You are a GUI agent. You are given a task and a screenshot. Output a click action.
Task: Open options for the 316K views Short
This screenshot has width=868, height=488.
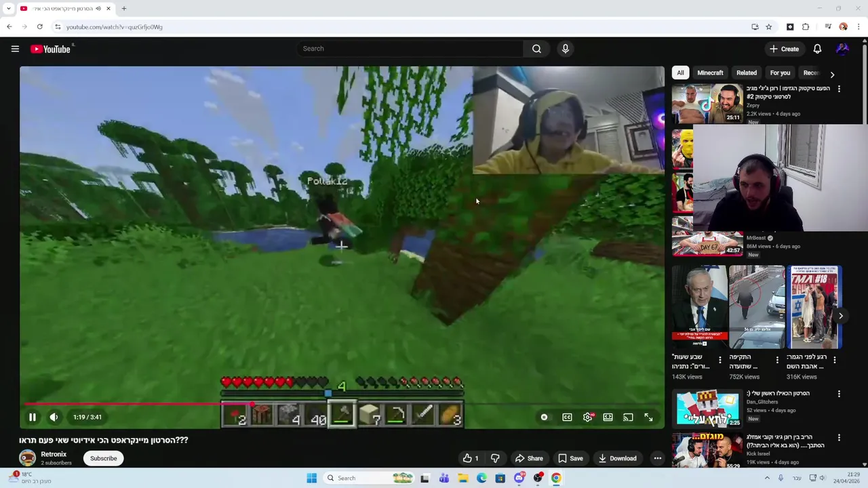pyautogui.click(x=835, y=360)
